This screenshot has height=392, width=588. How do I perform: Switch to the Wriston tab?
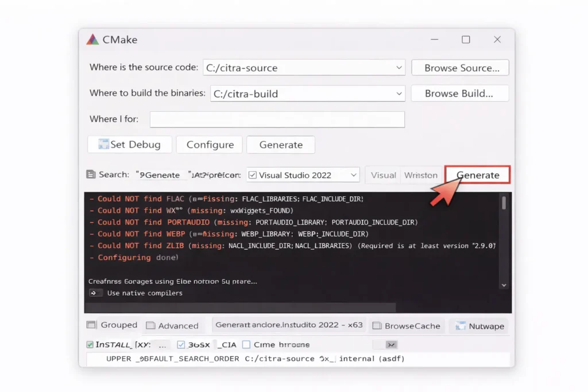tap(421, 174)
